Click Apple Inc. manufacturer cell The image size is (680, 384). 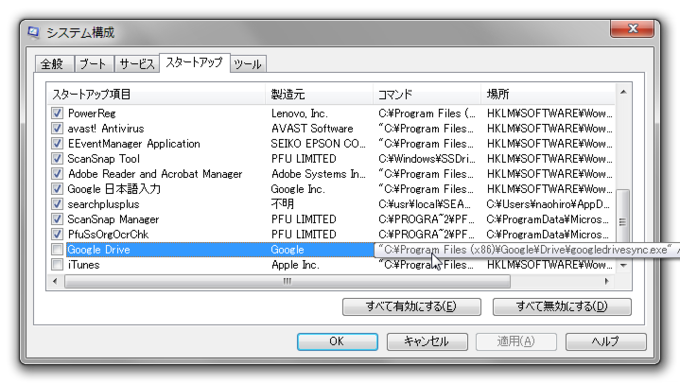[295, 265]
